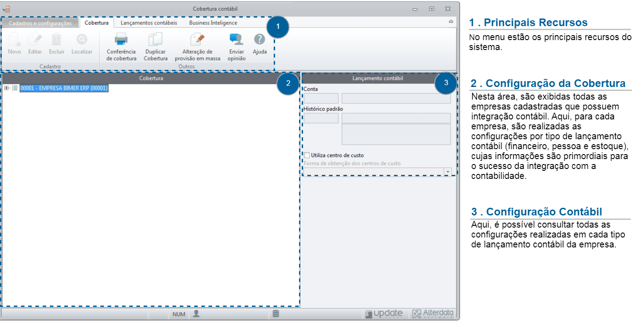Open Conferência de cobertura printer icon
This screenshot has height=329, width=644.
[x=121, y=40]
